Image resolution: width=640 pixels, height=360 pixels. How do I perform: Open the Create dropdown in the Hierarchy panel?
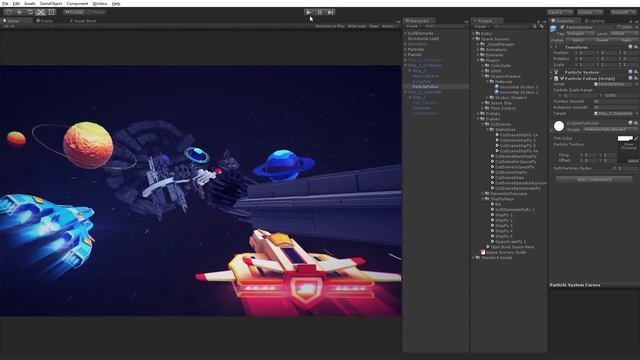[x=413, y=27]
